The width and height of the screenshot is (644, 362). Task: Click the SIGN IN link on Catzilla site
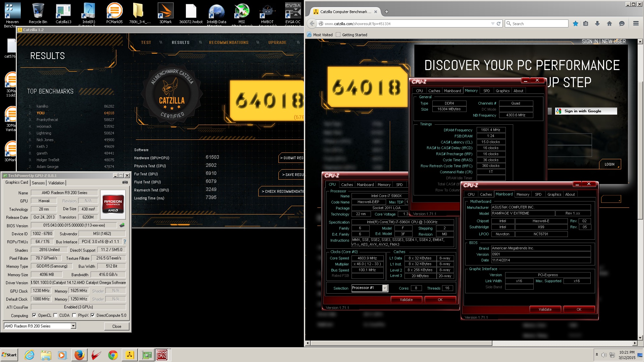(x=590, y=41)
